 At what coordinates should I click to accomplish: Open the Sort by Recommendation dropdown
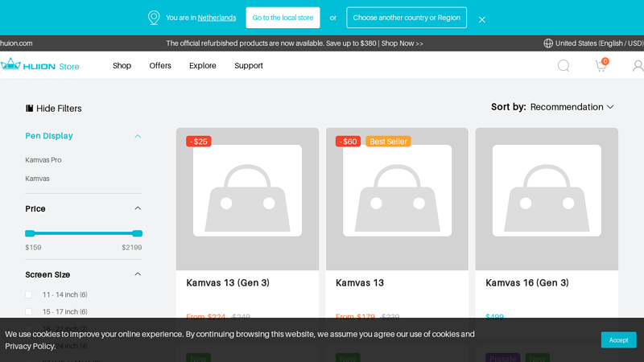(x=572, y=107)
